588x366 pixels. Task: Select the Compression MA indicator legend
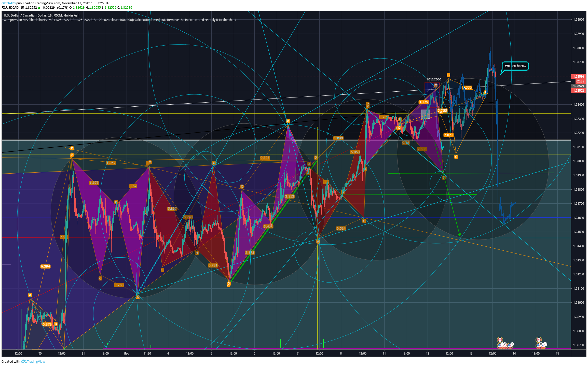point(120,20)
